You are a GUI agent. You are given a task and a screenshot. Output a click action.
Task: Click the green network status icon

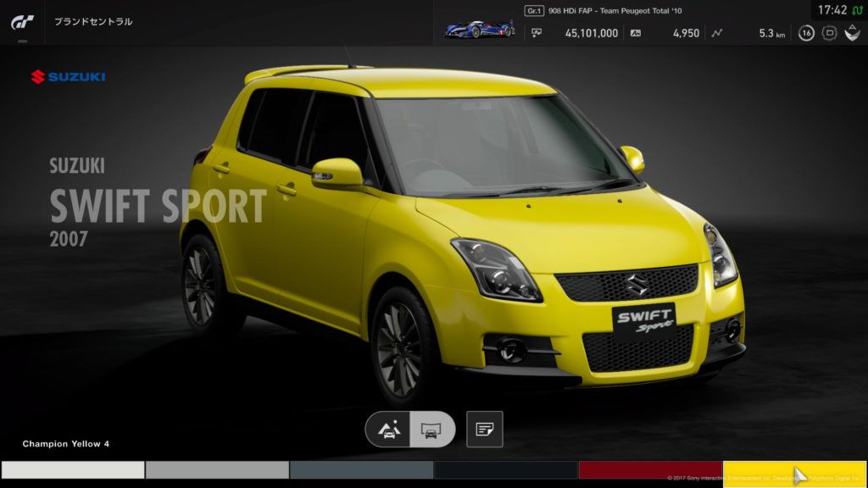858,10
